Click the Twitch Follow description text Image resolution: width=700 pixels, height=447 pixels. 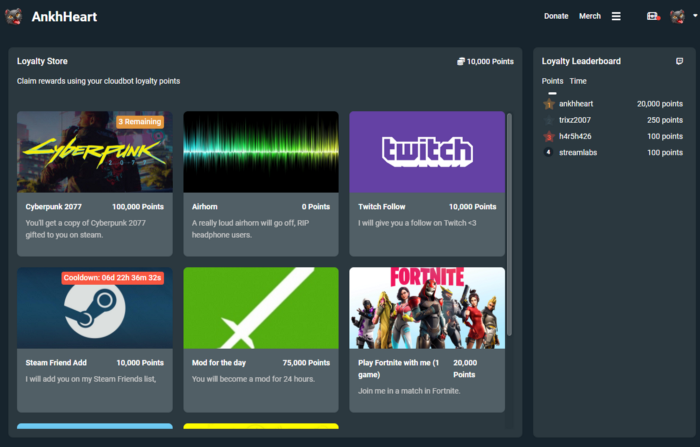pyautogui.click(x=417, y=223)
